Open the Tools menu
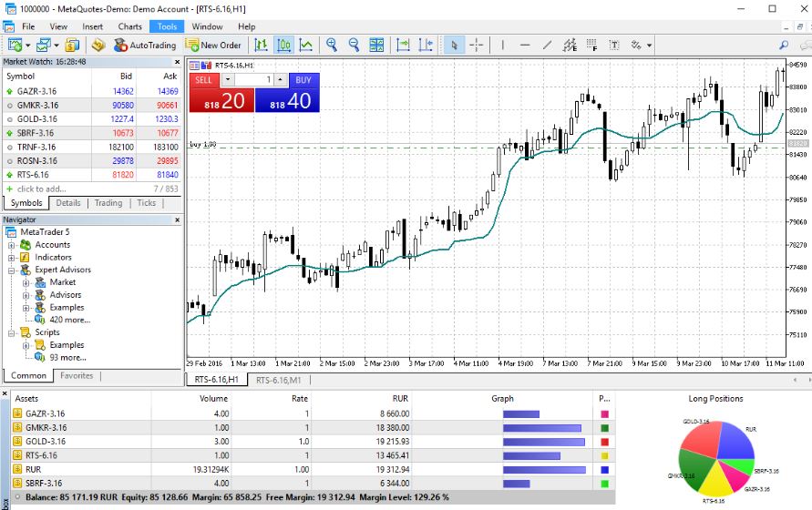 168,26
